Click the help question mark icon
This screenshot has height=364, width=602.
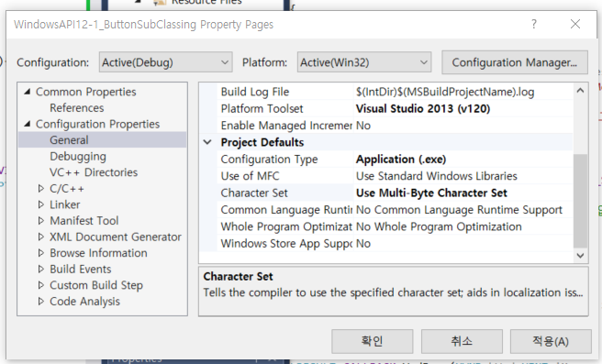point(534,24)
